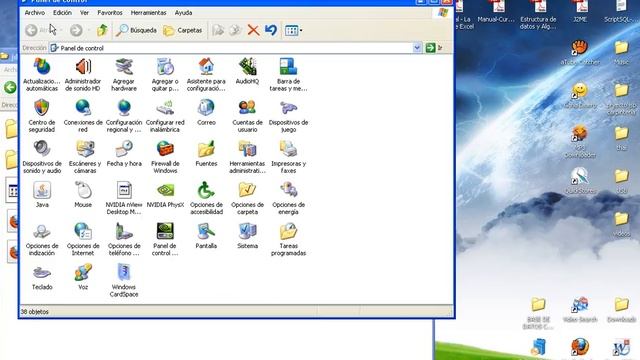Open AudioHQ applet
The height and width of the screenshot is (360, 640).
247,71
